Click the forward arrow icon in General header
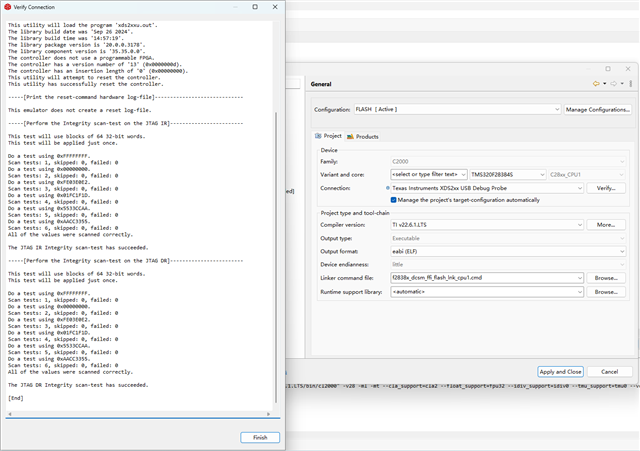The image size is (640, 451). 613,84
